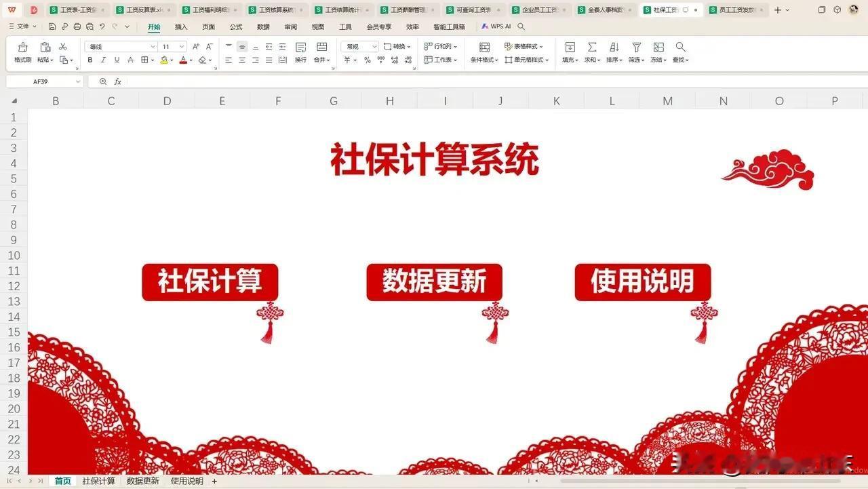Click the fx insert function icon
This screenshot has height=489, width=868.
(x=117, y=81)
